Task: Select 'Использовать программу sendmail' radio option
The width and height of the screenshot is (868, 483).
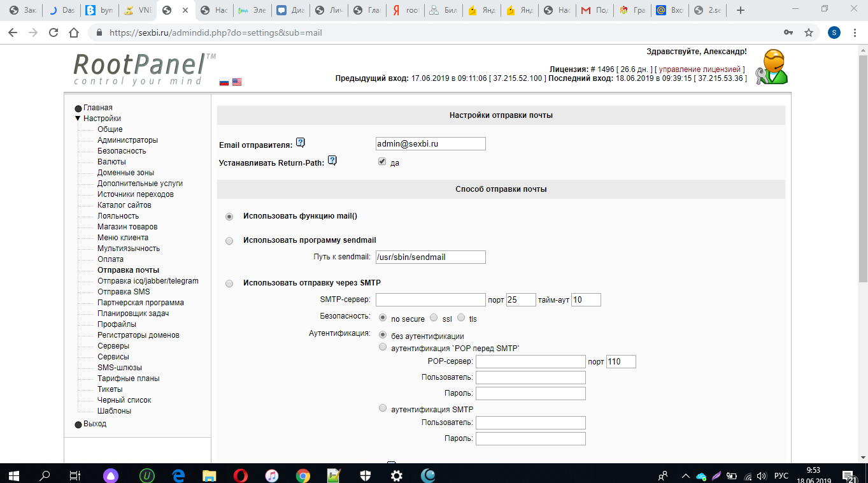Action: 229,241
